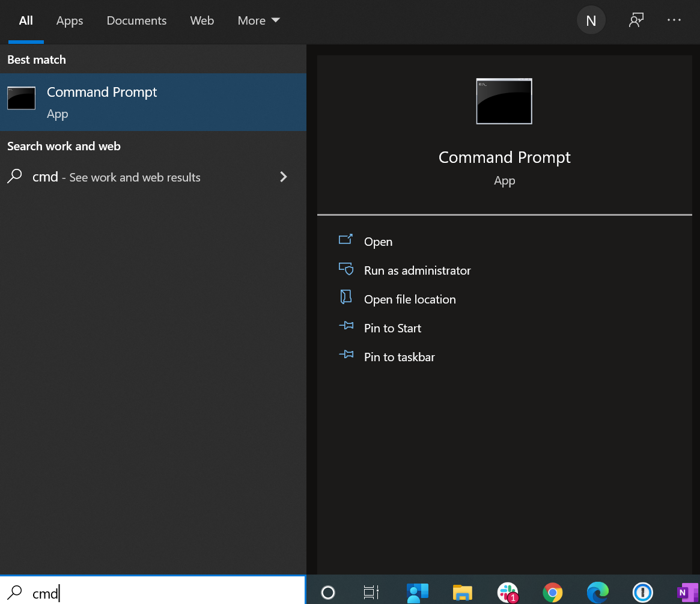Open the ellipsis options menu

674,20
